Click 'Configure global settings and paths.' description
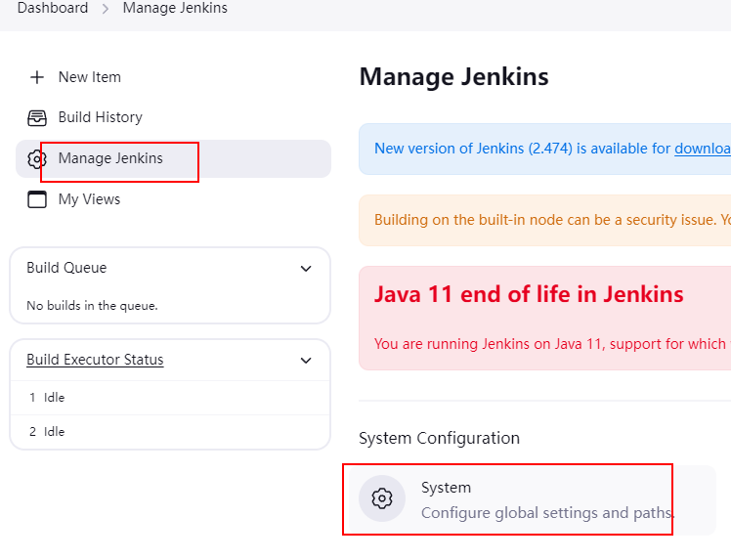Image resolution: width=731 pixels, height=560 pixels. [x=548, y=513]
